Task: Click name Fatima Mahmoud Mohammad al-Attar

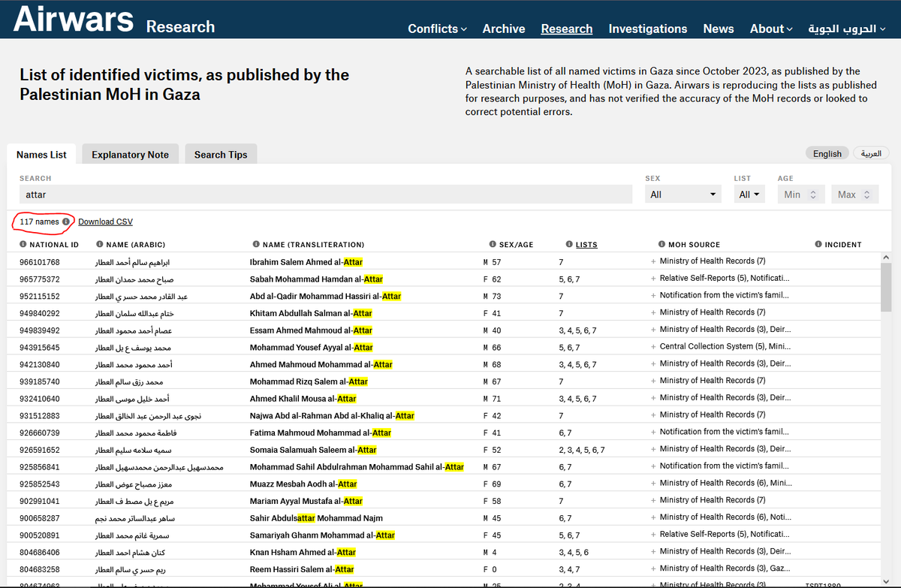Action: click(321, 433)
